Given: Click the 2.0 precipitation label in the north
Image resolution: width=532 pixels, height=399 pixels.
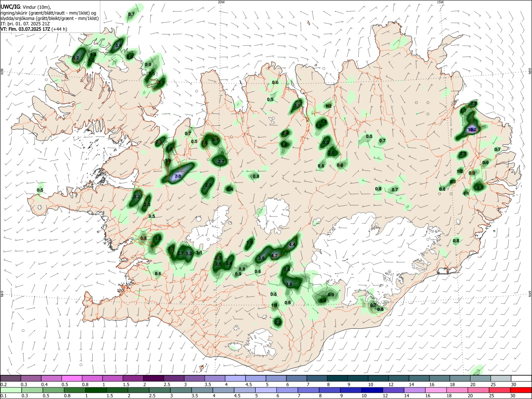Looking at the screenshot, I should click(331, 153).
